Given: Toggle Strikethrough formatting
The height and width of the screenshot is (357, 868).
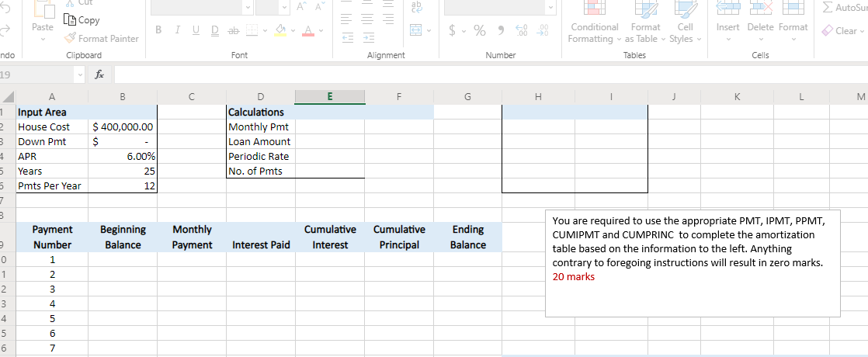Looking at the screenshot, I should (233, 29).
